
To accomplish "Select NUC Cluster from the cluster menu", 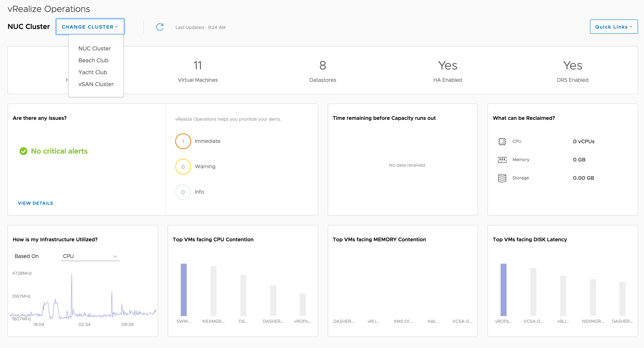I will [95, 48].
